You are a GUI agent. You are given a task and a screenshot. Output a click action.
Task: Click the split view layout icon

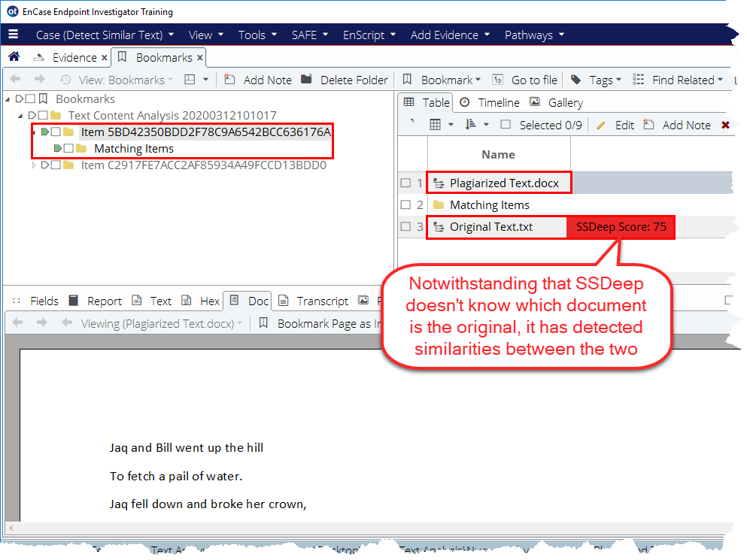[x=190, y=80]
